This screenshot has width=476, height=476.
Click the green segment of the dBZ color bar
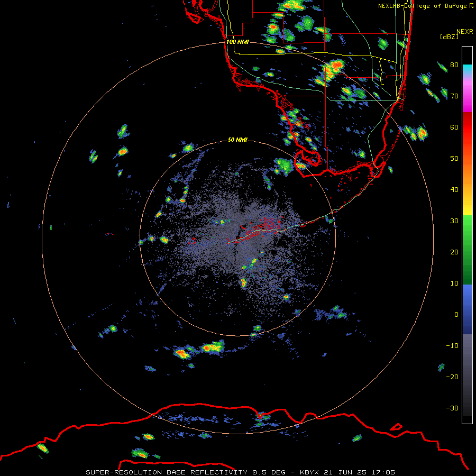pos(467,250)
